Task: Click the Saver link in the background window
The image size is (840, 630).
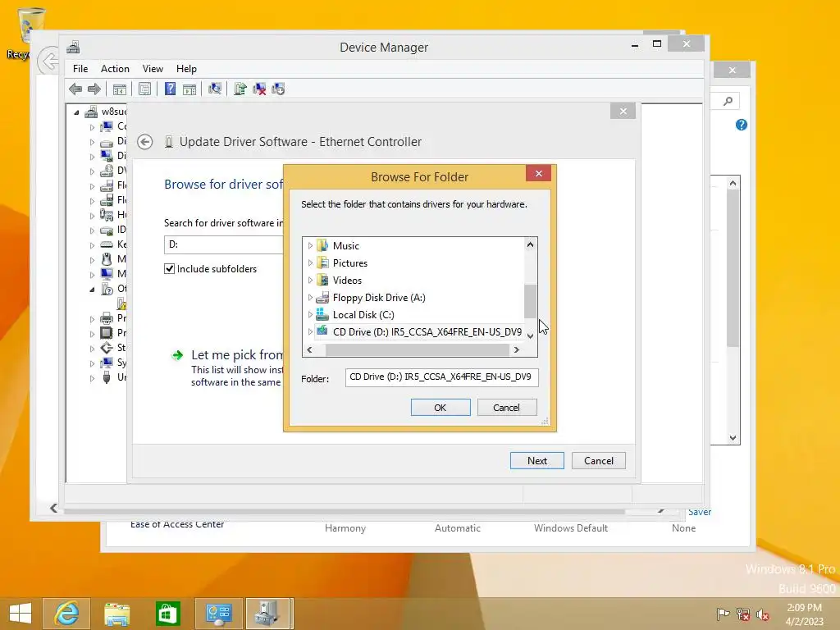Action: (700, 512)
